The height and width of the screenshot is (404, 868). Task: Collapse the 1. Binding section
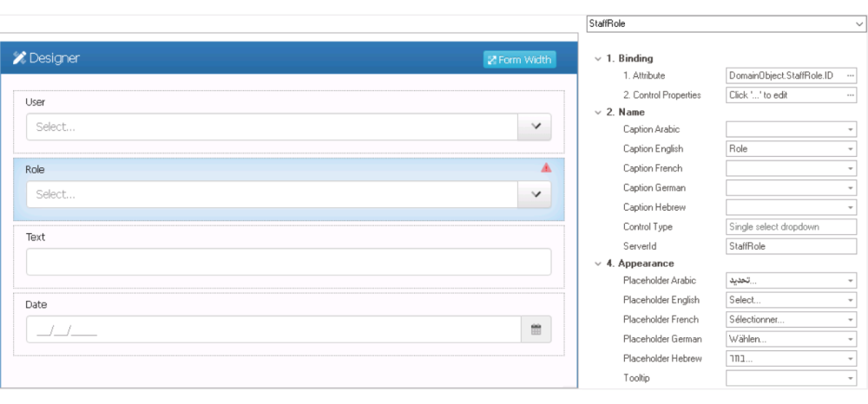(597, 58)
